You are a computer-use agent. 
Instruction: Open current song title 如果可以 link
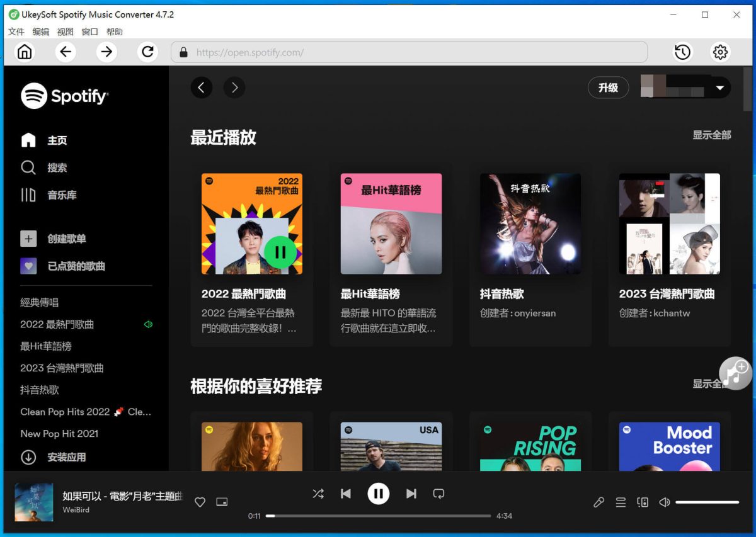(x=122, y=496)
